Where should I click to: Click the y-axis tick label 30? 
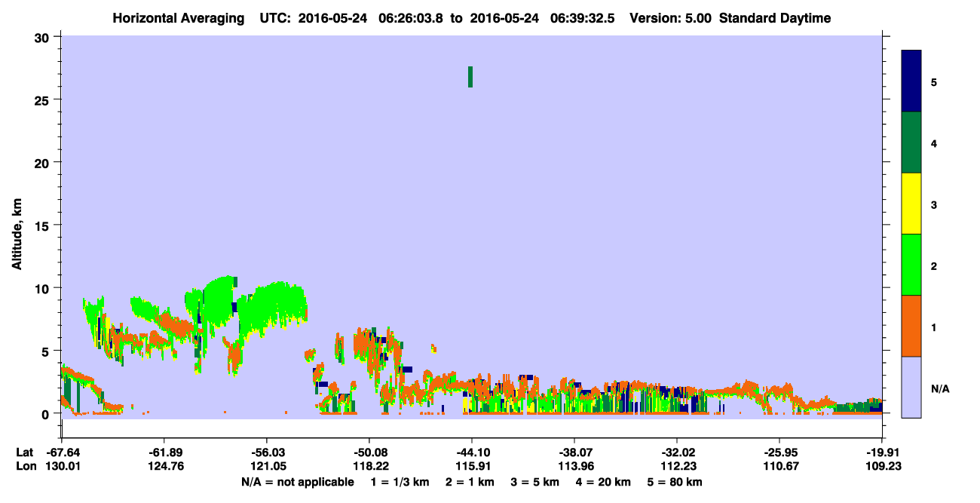pos(43,38)
